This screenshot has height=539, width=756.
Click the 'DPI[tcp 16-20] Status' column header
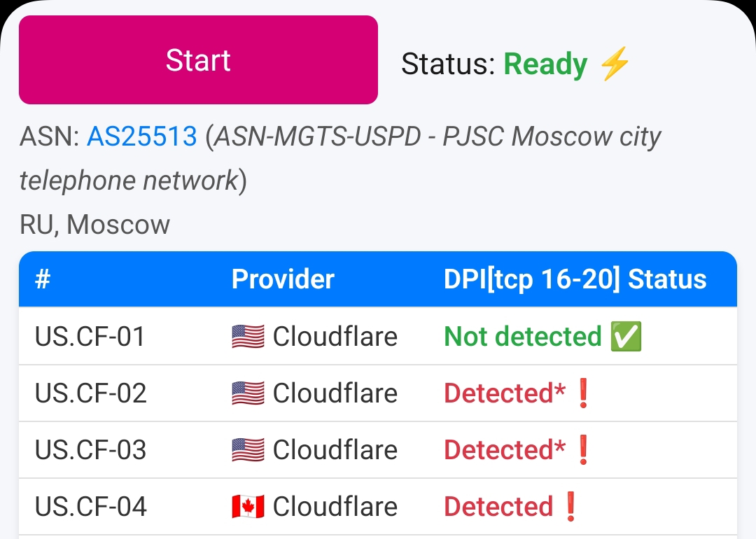[x=575, y=279]
